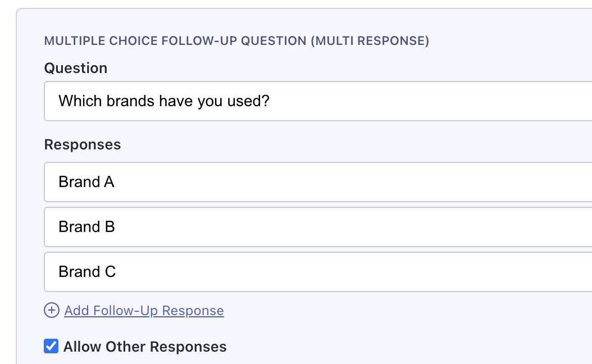Click the Responses section heading
Image resolution: width=592 pixels, height=364 pixels.
pyautogui.click(x=82, y=144)
